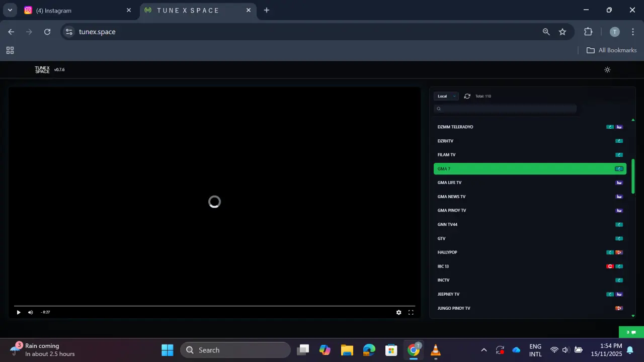Click red C badge on IBC 13

(x=610, y=266)
